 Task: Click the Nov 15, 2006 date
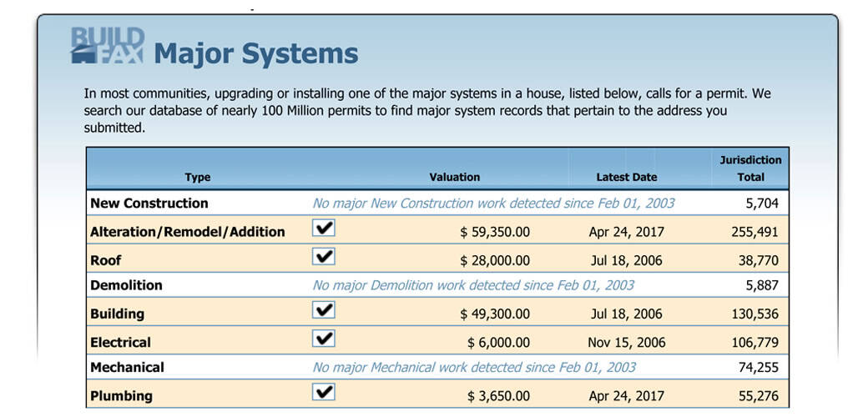click(625, 342)
